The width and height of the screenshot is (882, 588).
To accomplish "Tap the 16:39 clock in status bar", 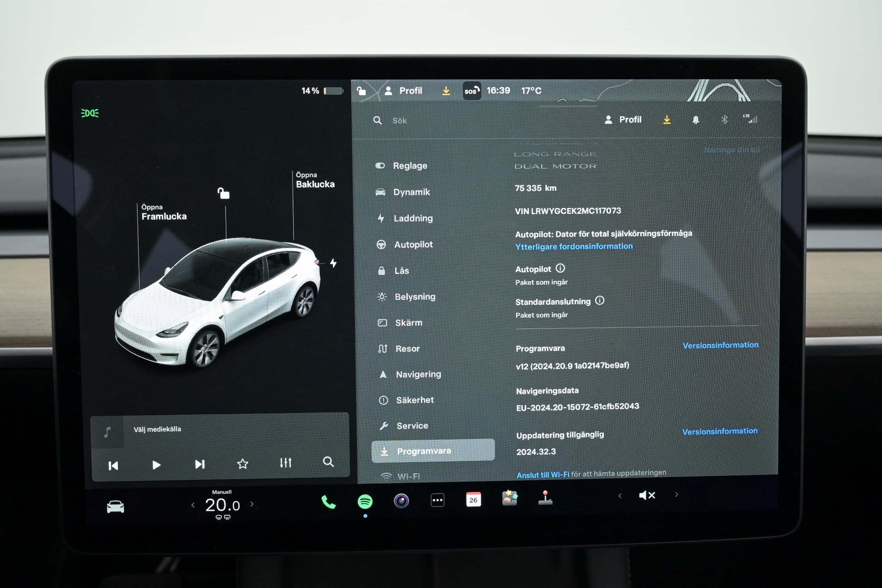I will [x=499, y=90].
